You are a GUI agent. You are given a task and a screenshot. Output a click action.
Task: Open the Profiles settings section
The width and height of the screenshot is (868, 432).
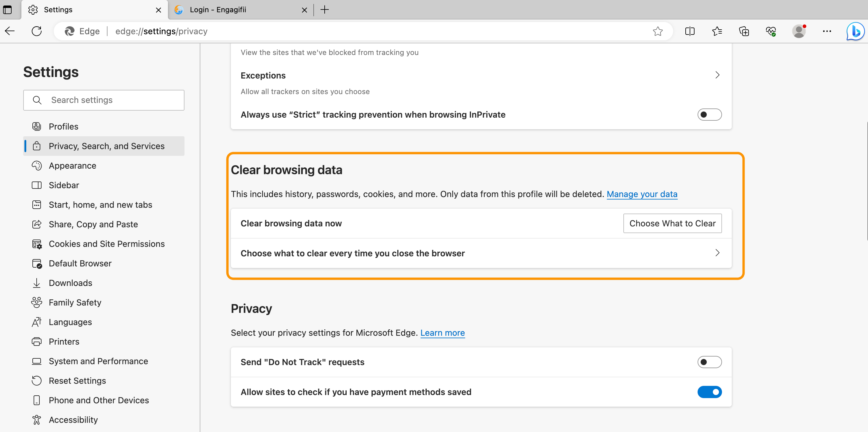click(104, 126)
